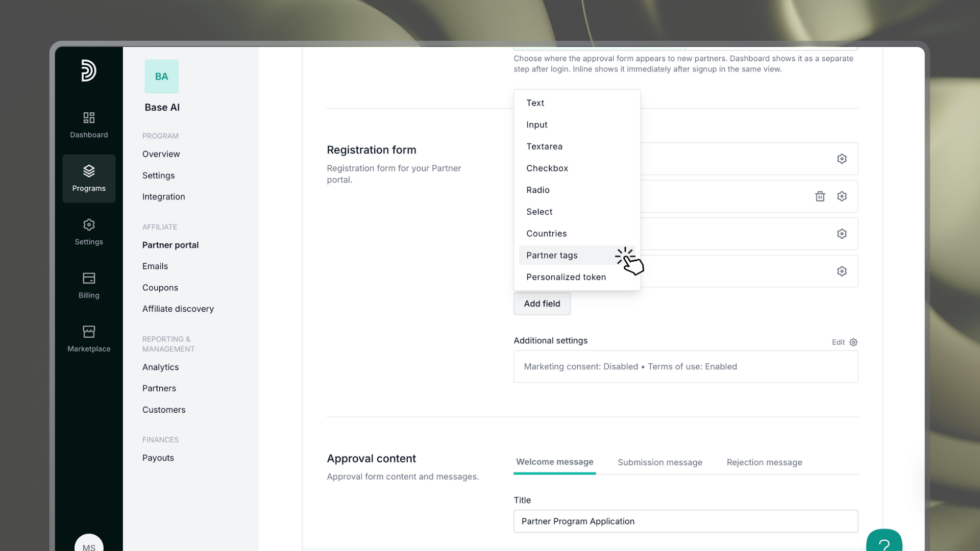The height and width of the screenshot is (551, 980).
Task: Open the Settings gear in left sidebar
Action: coord(89,225)
